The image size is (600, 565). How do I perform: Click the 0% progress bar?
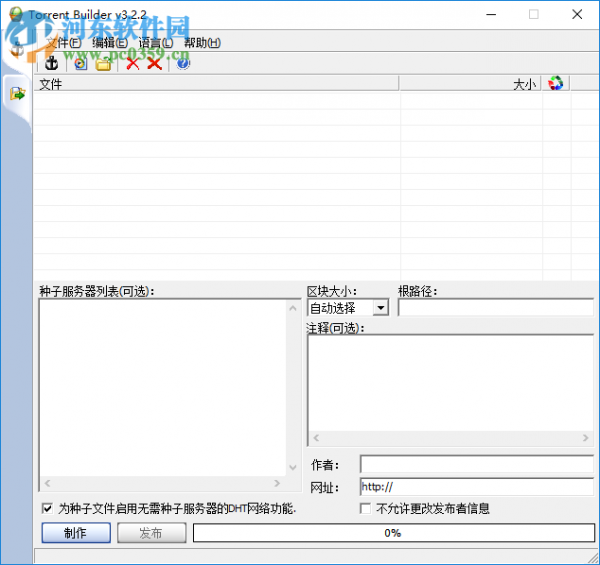point(394,533)
